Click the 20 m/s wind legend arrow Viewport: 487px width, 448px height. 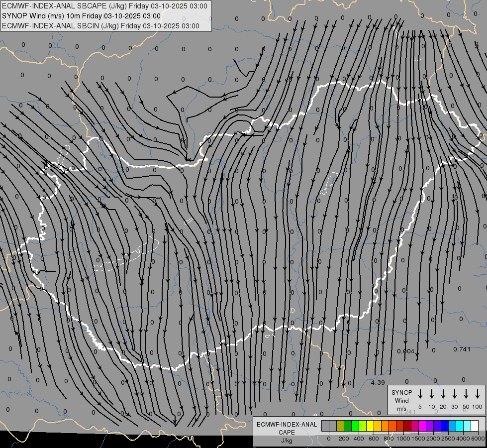click(443, 393)
